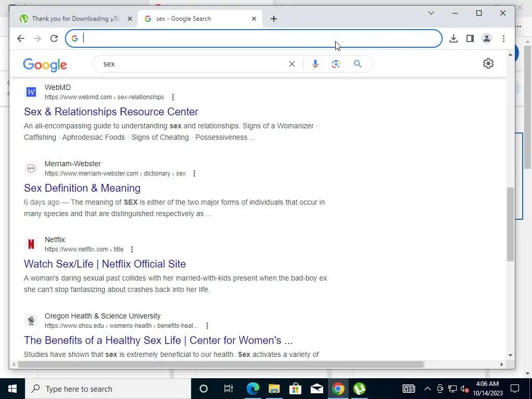Click the ohsu.edu womens-health URL
532x399 pixels.
121,326
